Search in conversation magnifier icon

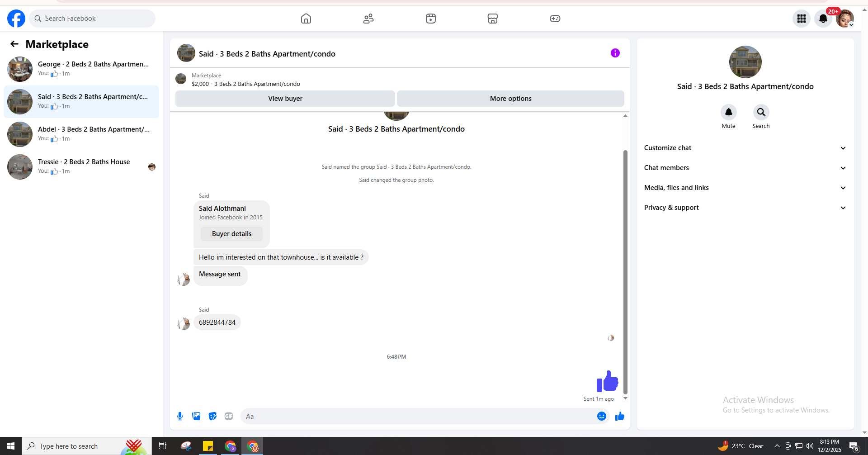(761, 112)
